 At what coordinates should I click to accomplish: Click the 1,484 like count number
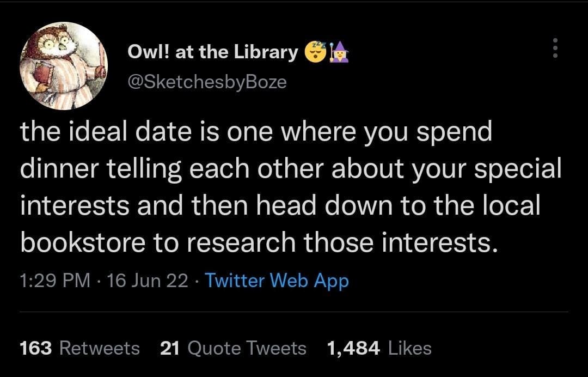click(353, 348)
